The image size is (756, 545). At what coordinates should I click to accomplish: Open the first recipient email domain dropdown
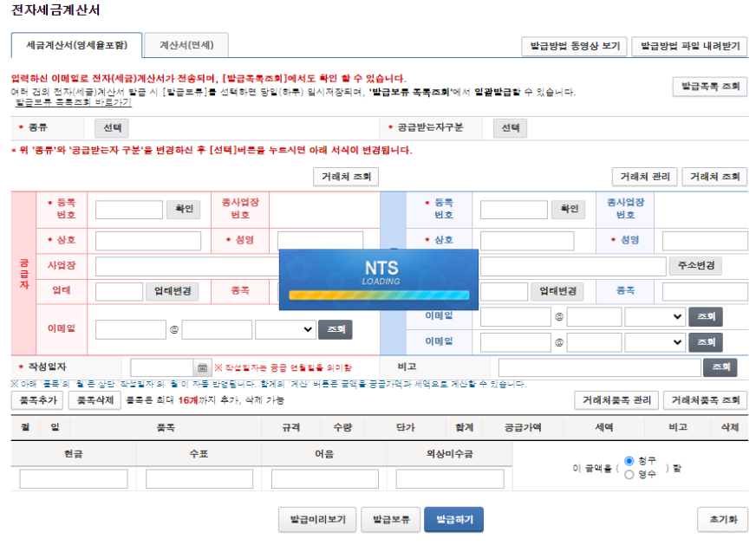click(657, 316)
